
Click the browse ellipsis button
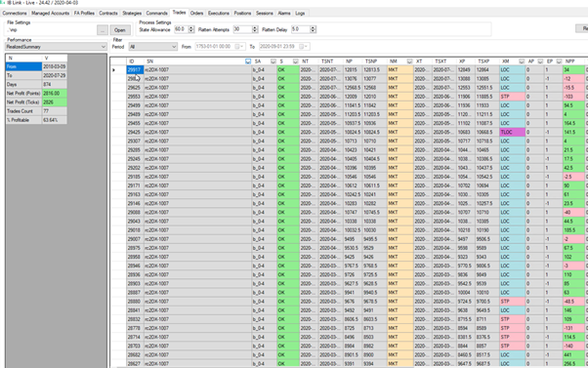pyautogui.click(x=103, y=30)
